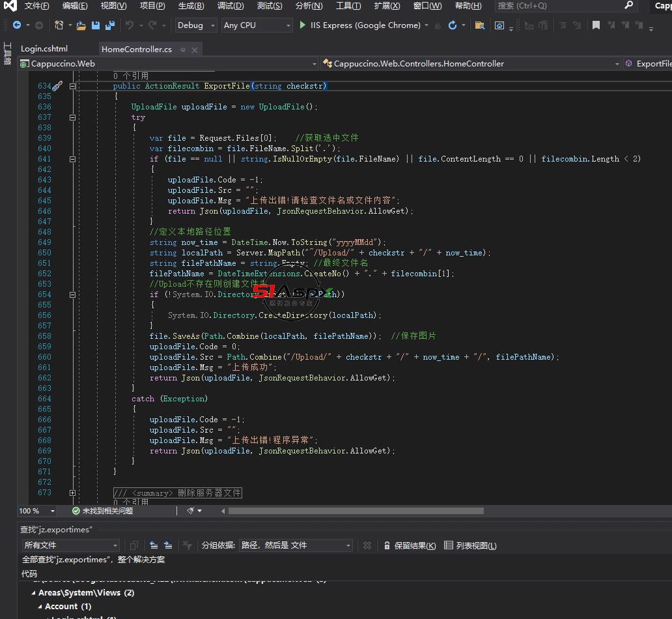Click the go to previous result icon
The height and width of the screenshot is (619, 672).
(x=154, y=545)
